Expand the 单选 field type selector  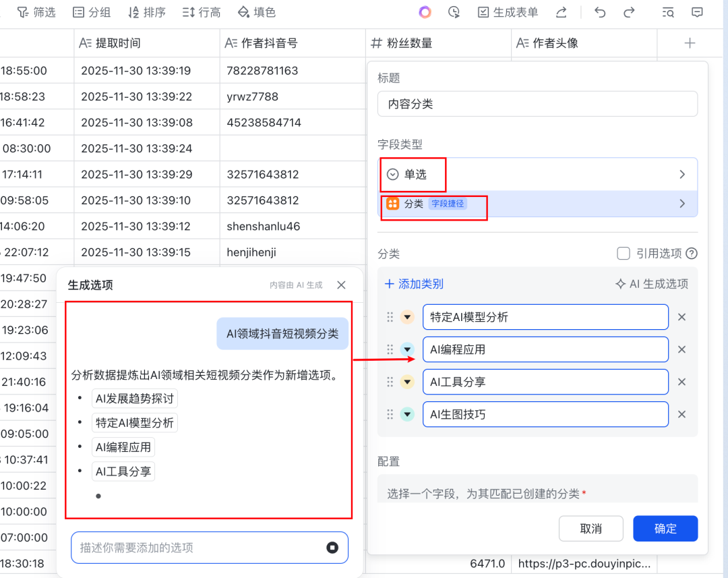537,175
